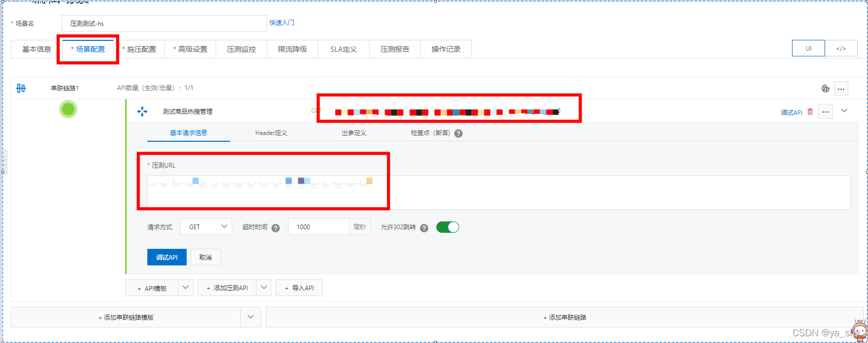This screenshot has width=868, height=343.
Task: Click the + 导入API button
Action: [299, 288]
